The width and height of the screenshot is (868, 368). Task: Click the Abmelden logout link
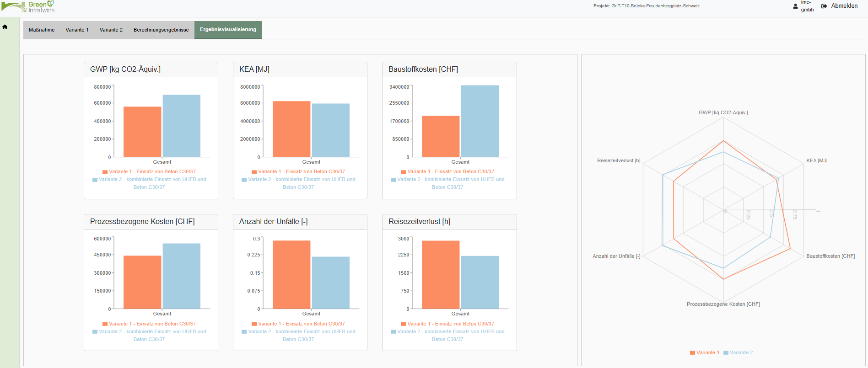tap(844, 6)
